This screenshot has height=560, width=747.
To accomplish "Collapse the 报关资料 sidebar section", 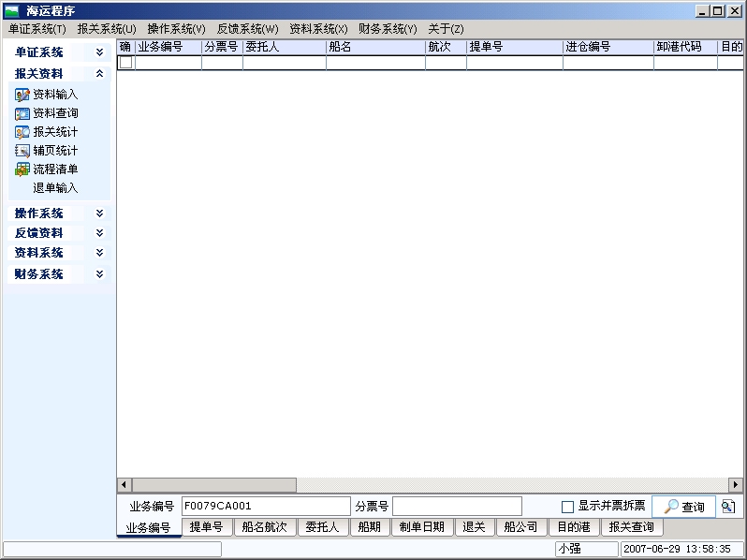I will click(x=99, y=73).
